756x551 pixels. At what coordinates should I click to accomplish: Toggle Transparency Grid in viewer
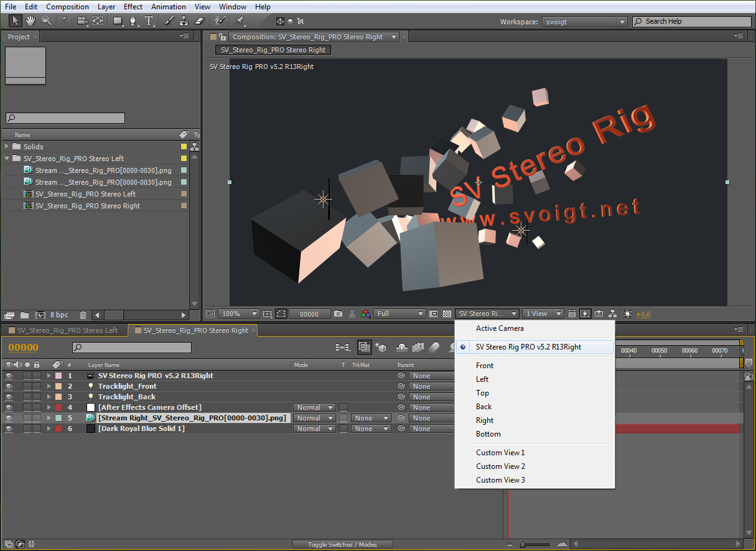[447, 314]
